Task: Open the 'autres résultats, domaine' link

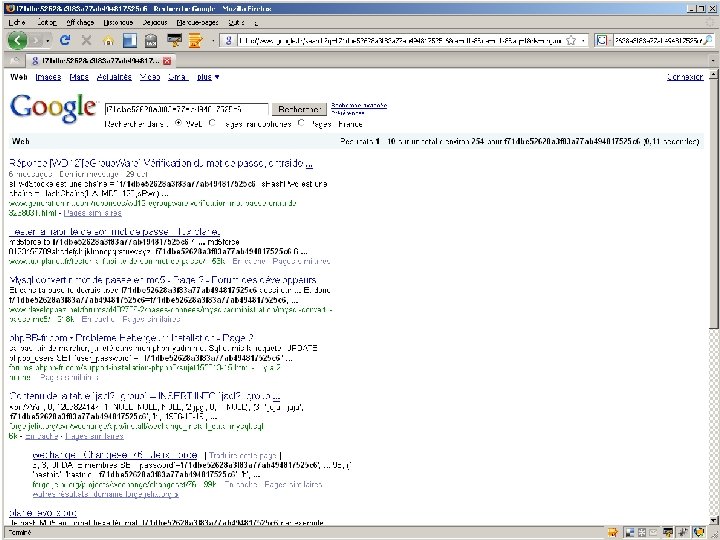Action: (106, 494)
